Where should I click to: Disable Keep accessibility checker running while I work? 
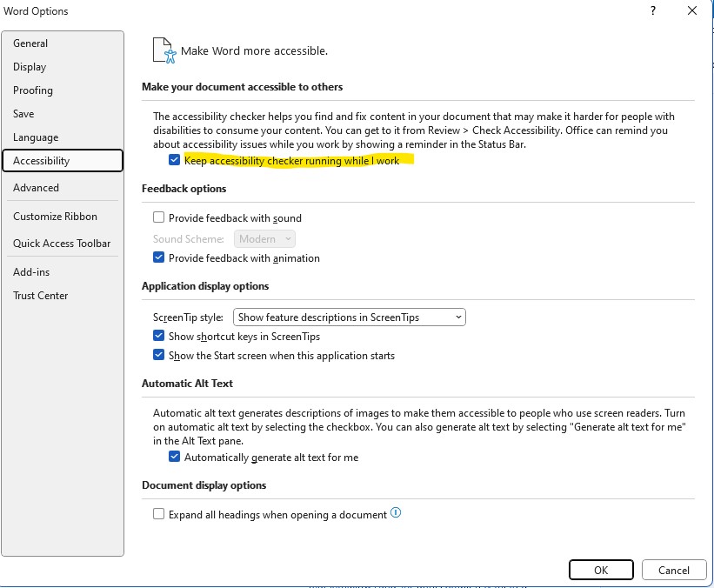click(x=173, y=161)
